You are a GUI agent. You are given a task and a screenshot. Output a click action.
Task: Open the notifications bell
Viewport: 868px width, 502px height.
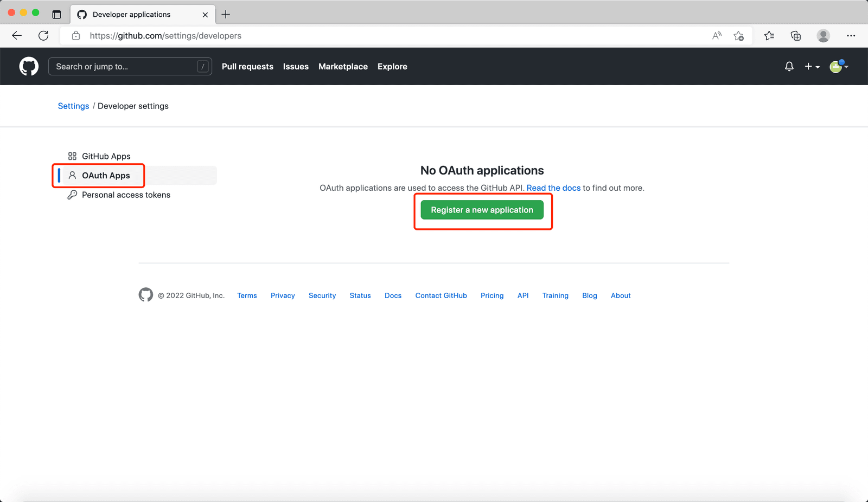click(789, 66)
